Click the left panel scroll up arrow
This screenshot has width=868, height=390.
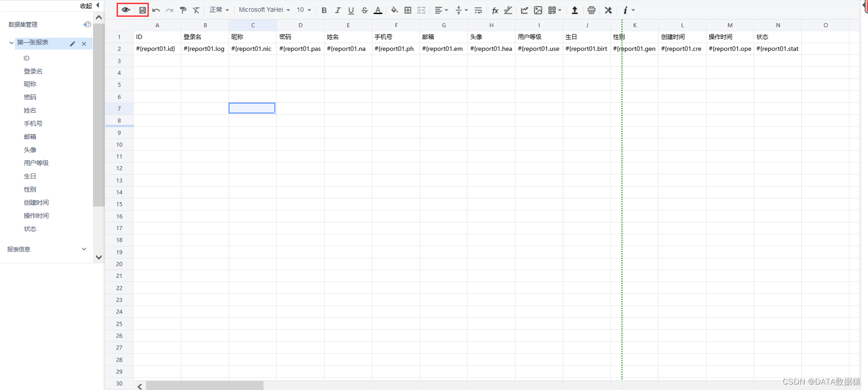coord(99,17)
